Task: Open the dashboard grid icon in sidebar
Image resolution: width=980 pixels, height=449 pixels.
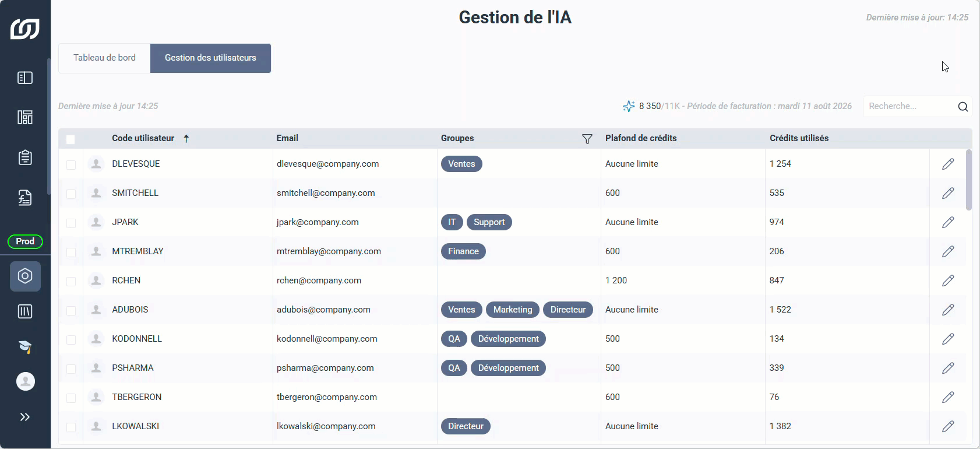Action: point(25,117)
